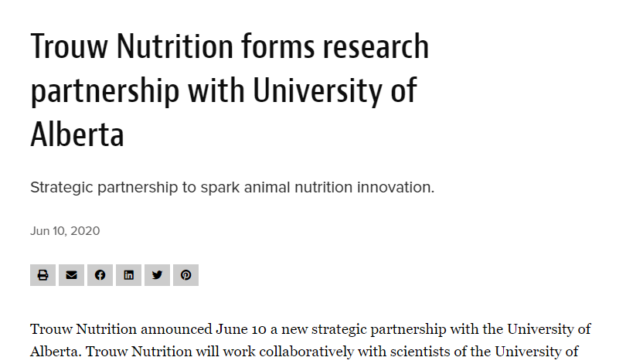The width and height of the screenshot is (626, 364).
Task: Share the article on Facebook
Action: pos(100,275)
